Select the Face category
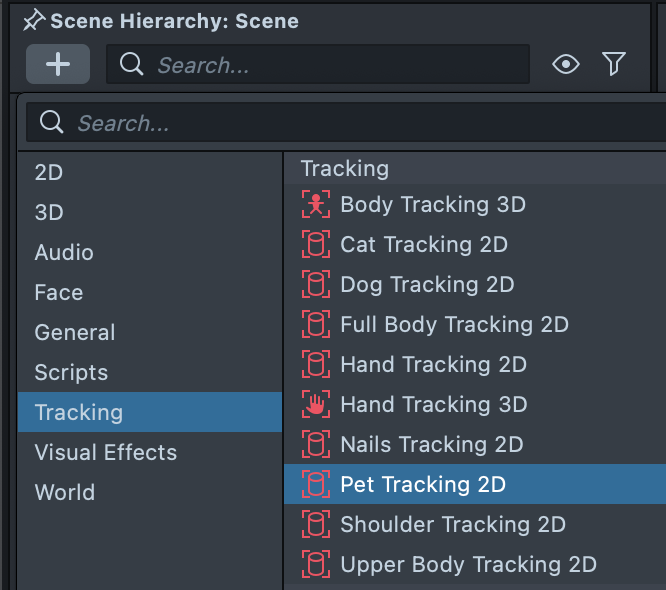This screenshot has width=666, height=590. (x=59, y=293)
